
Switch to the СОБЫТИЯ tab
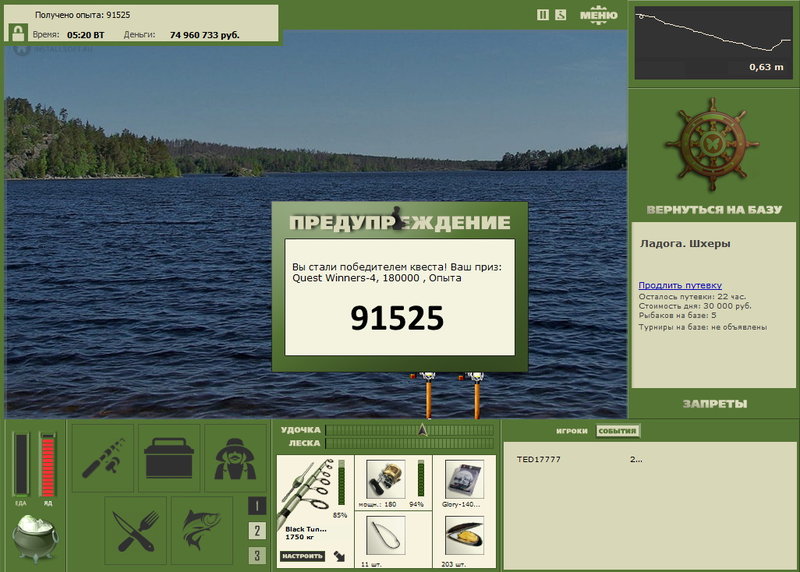pyautogui.click(x=617, y=431)
